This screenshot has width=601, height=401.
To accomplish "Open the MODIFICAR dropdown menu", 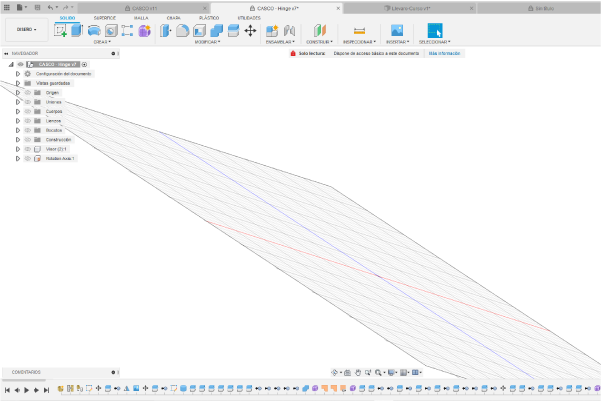I will coord(207,42).
